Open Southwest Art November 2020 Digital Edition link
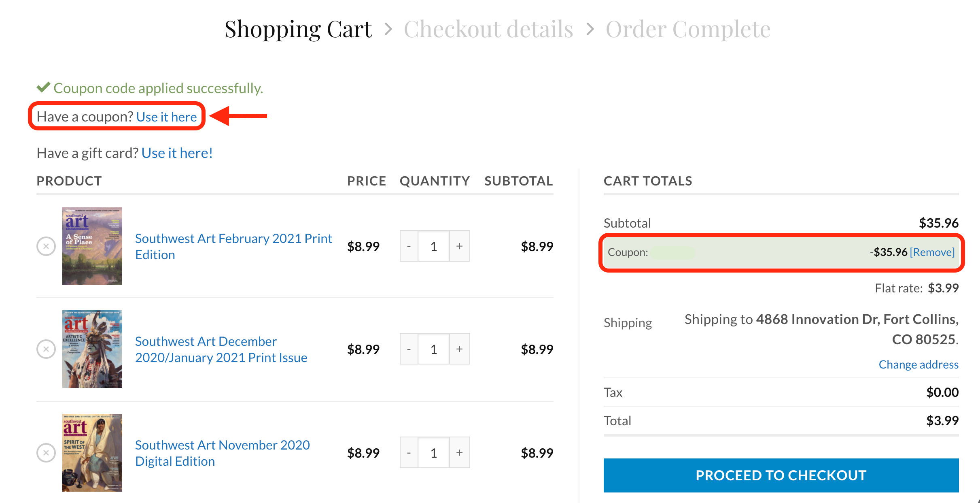Screen dimensions: 980x503 click(x=223, y=453)
